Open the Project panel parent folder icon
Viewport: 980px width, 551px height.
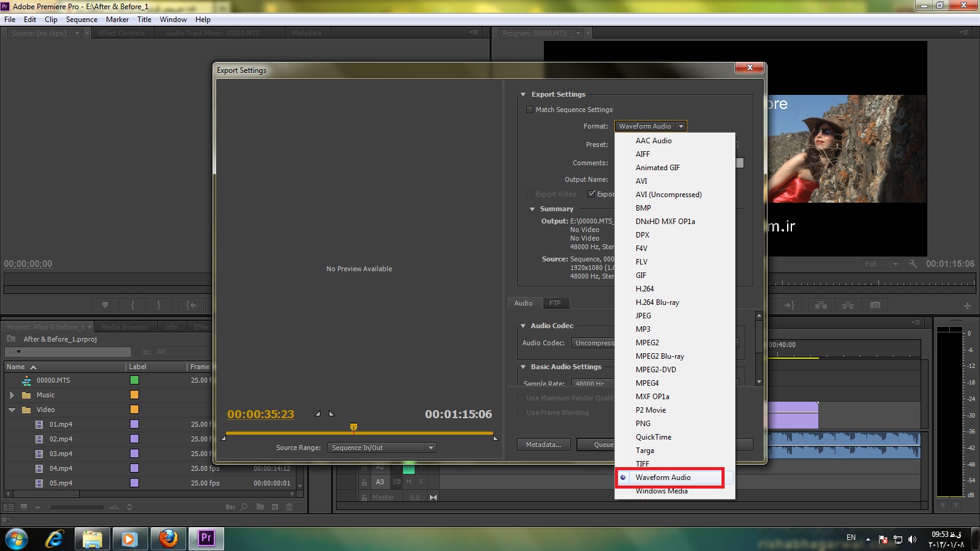click(x=11, y=339)
